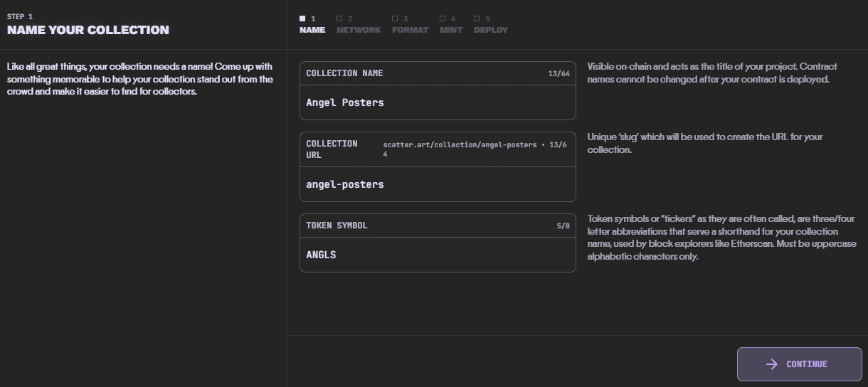Open the FORMAT step tab

(410, 30)
